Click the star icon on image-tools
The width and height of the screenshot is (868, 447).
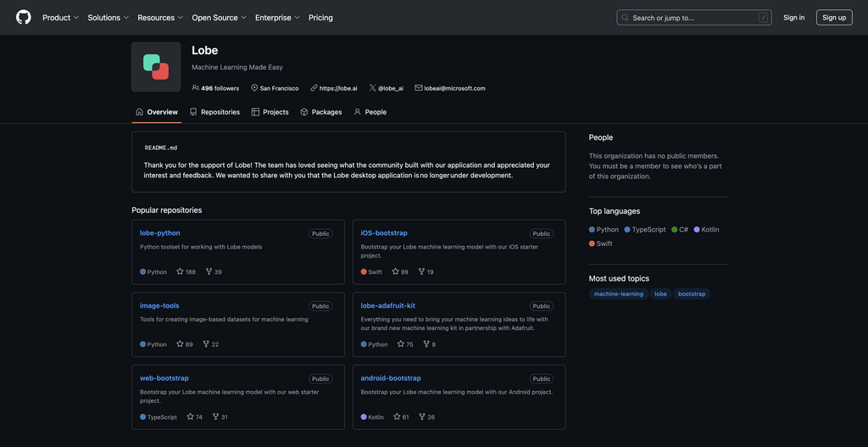click(x=180, y=344)
